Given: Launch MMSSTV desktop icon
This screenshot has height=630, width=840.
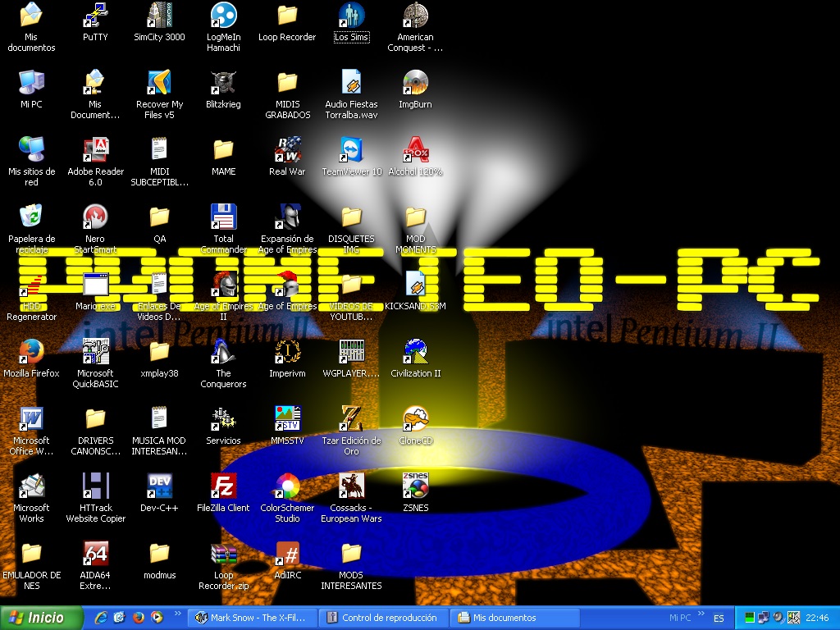Looking at the screenshot, I should pos(287,427).
